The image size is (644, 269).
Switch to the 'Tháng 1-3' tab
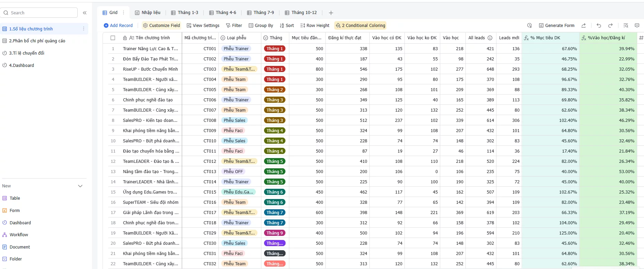[x=184, y=13]
